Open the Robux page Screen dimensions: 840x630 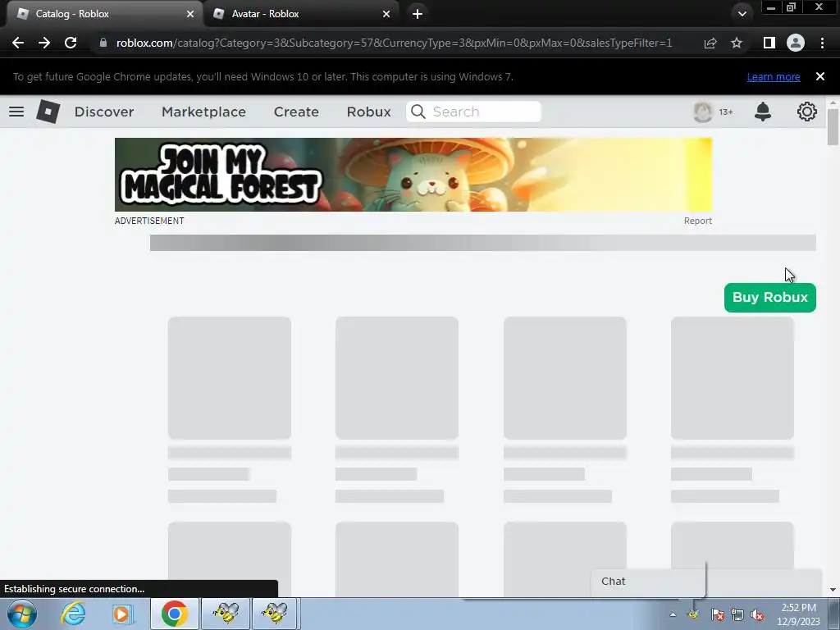(x=368, y=112)
